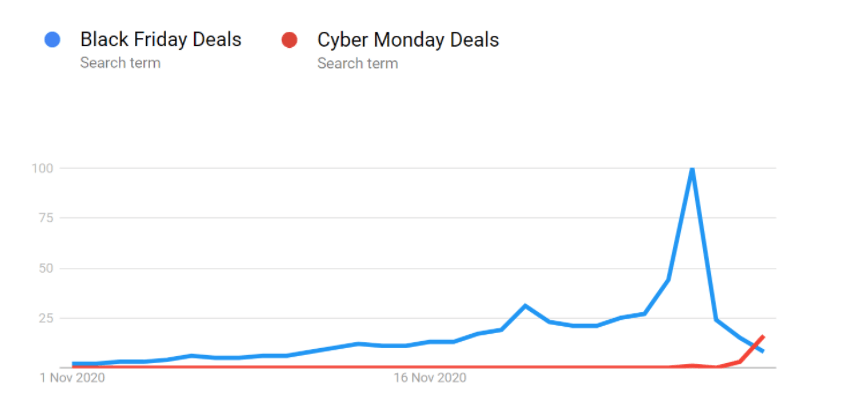This screenshot has width=845, height=405.
Task: Click where the red and blue lines cross
Action: point(756,346)
